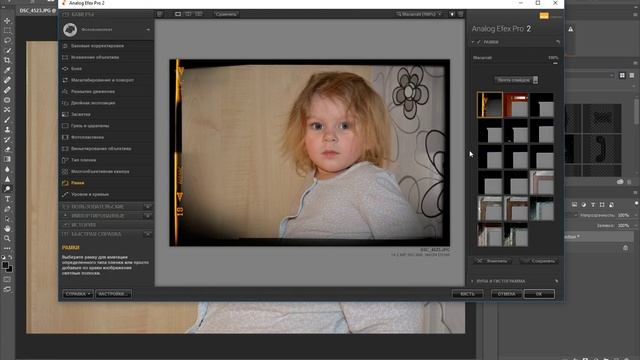Click the Change Screen Mode icon

click(7, 289)
